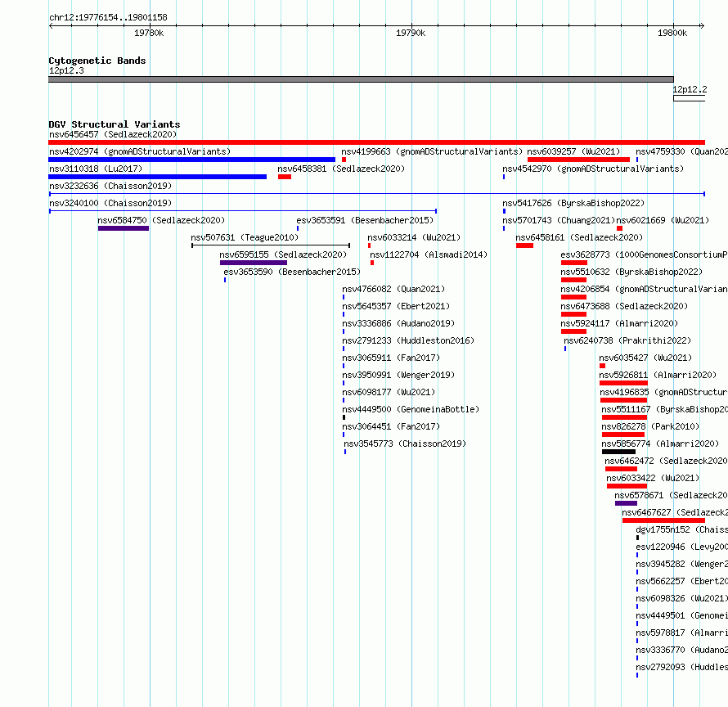Click the red bar under nsv6458381
This screenshot has height=707, width=728.
pyautogui.click(x=285, y=177)
